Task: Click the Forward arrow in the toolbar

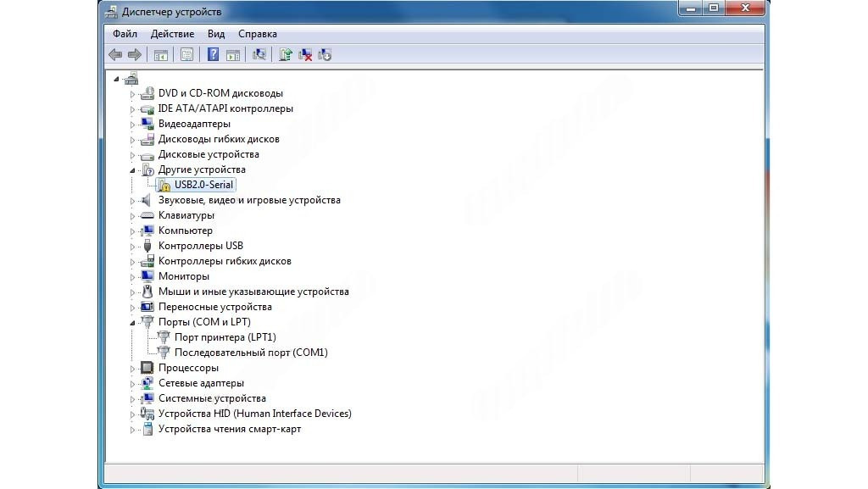Action: coord(134,55)
